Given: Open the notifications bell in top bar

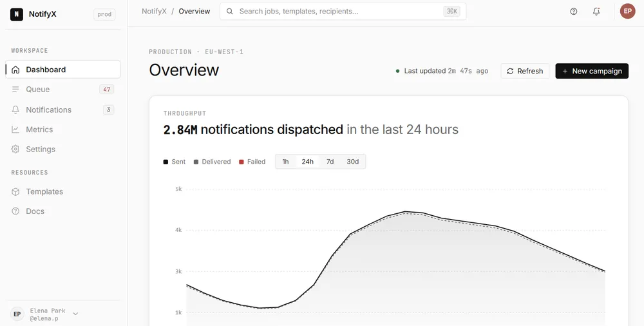Looking at the screenshot, I should coord(596,12).
